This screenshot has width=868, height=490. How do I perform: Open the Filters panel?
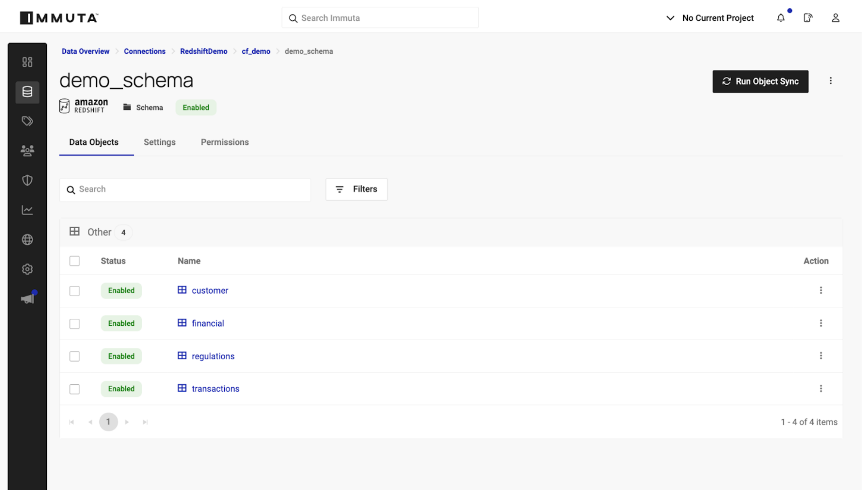[356, 190]
